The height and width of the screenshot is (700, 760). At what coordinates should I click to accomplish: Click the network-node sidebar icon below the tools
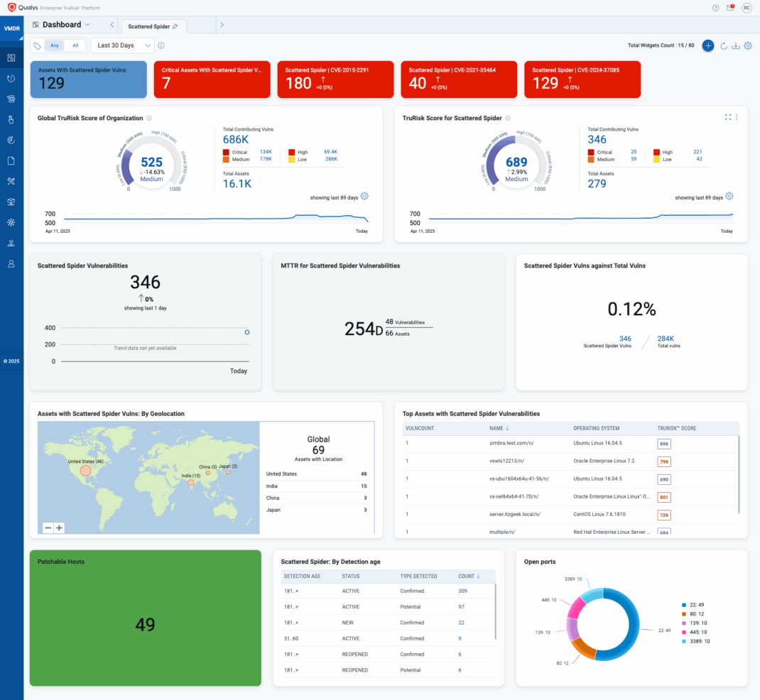[x=11, y=202]
